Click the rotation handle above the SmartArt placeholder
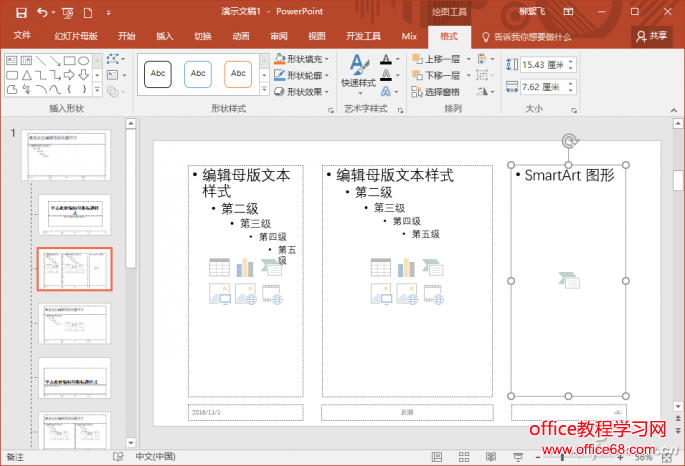685x466 pixels. point(569,142)
